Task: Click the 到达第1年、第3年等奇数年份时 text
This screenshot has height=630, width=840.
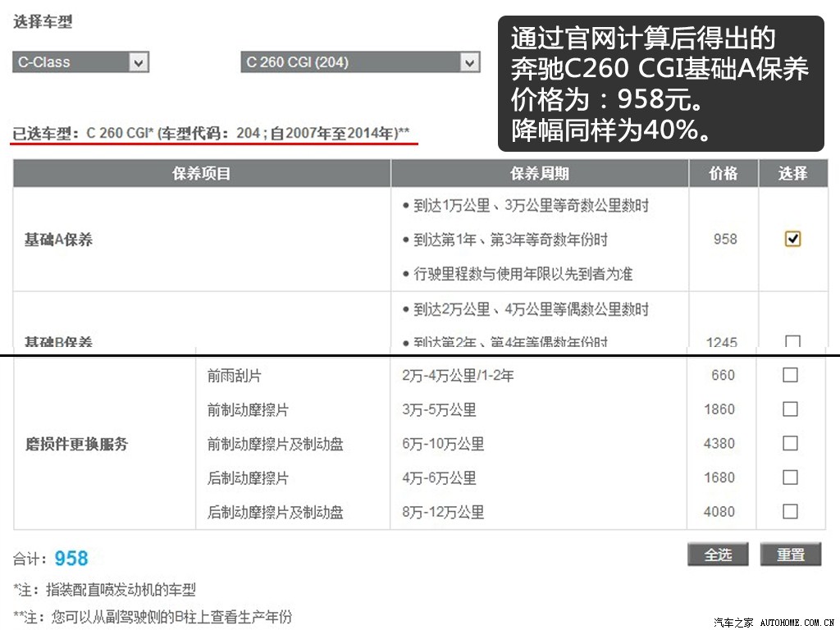Action: tap(510, 240)
